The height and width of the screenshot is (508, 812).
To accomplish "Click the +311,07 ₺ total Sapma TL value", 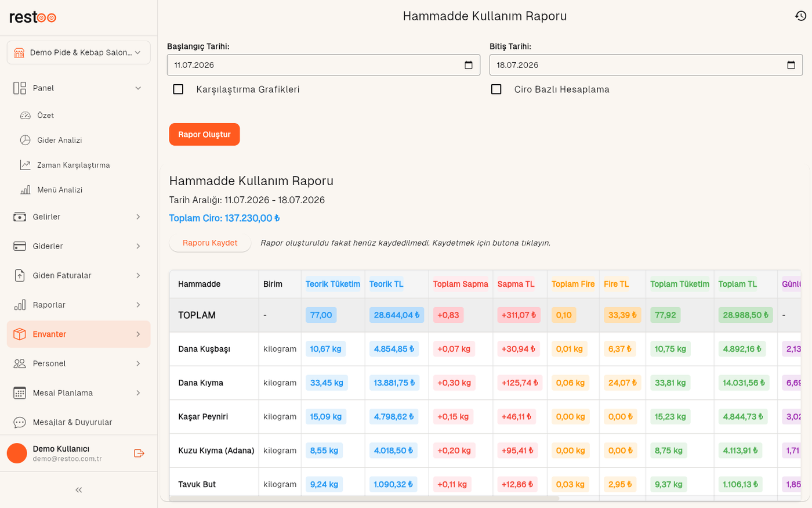I will pyautogui.click(x=519, y=315).
